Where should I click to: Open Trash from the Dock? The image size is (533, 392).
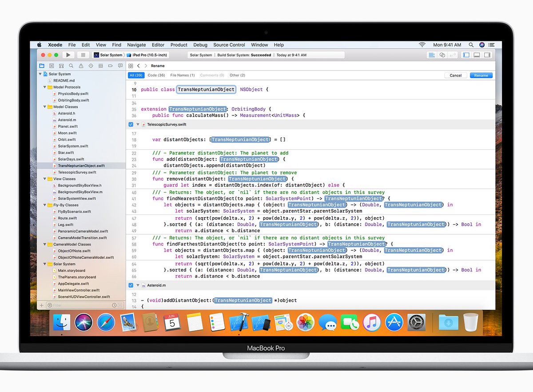coord(470,322)
